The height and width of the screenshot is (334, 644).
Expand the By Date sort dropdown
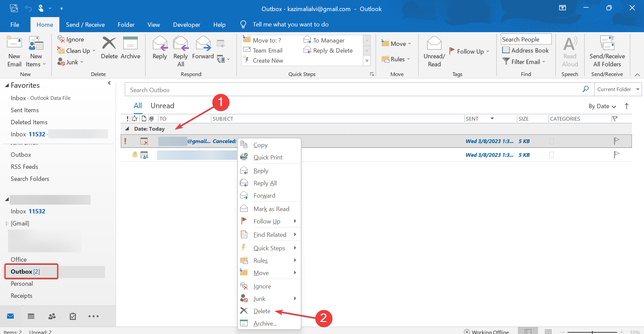tap(602, 106)
